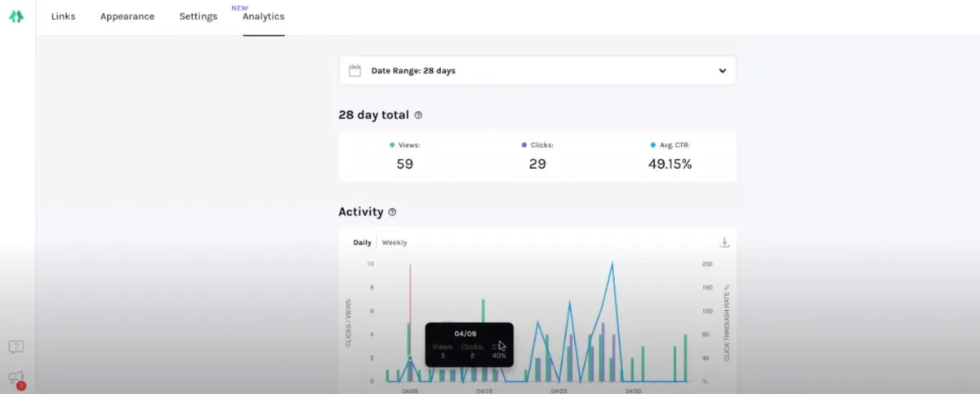Click the calendar icon in date range
The image size is (980, 394).
tap(354, 71)
